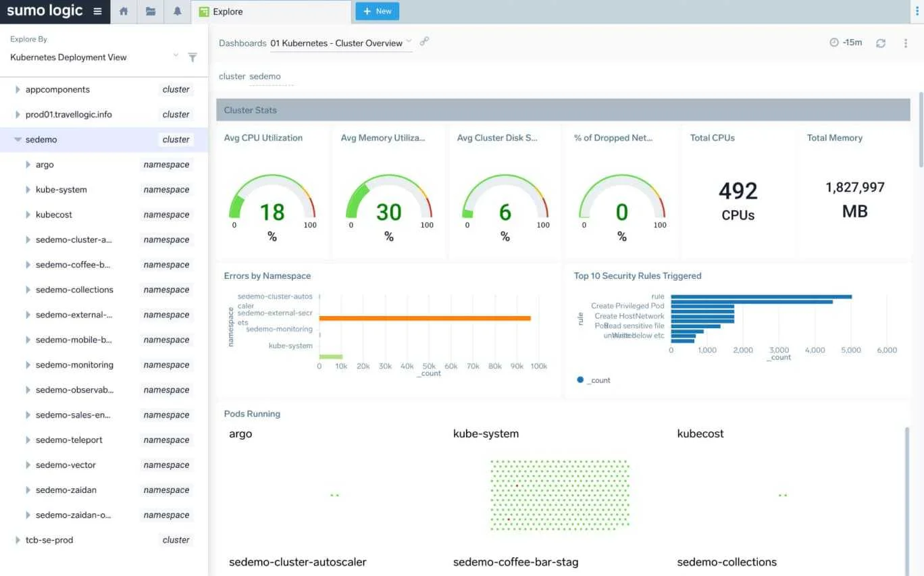This screenshot has width=924, height=576.
Task: Click the orange sedemo-external-secrets error bar
Action: 425,318
